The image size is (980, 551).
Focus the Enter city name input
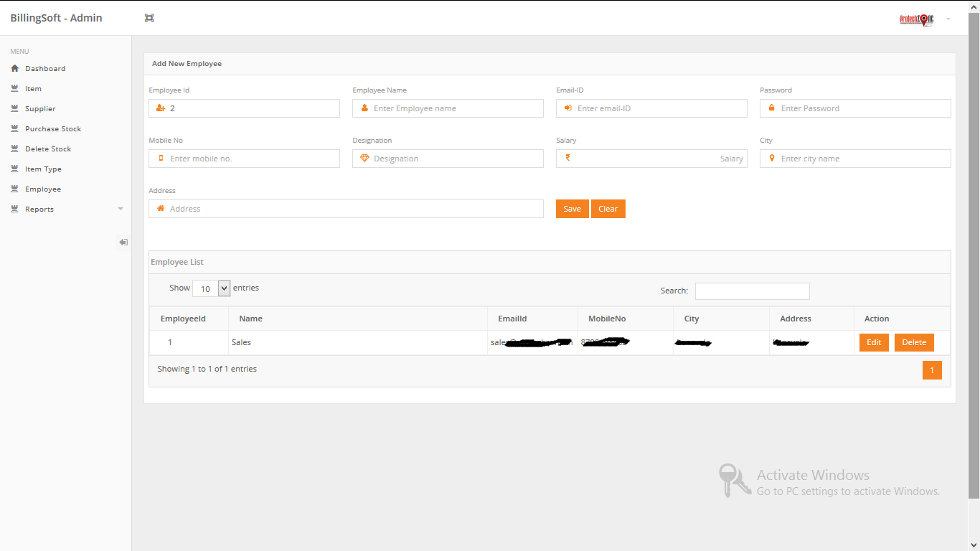[x=855, y=159]
